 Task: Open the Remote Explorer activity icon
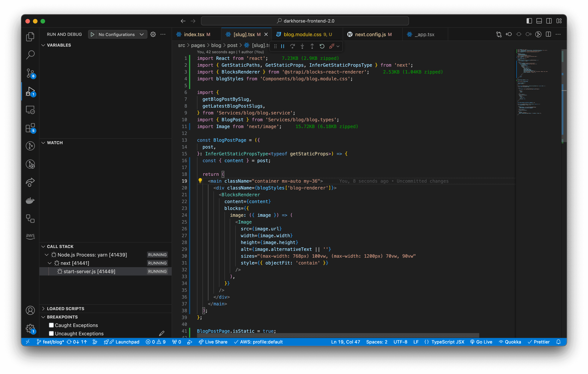[x=30, y=110]
